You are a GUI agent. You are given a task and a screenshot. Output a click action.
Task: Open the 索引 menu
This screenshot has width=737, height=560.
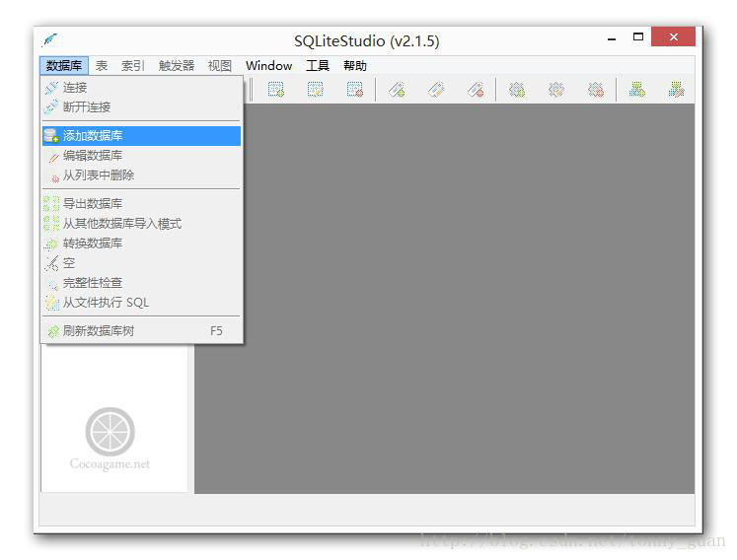tap(132, 66)
